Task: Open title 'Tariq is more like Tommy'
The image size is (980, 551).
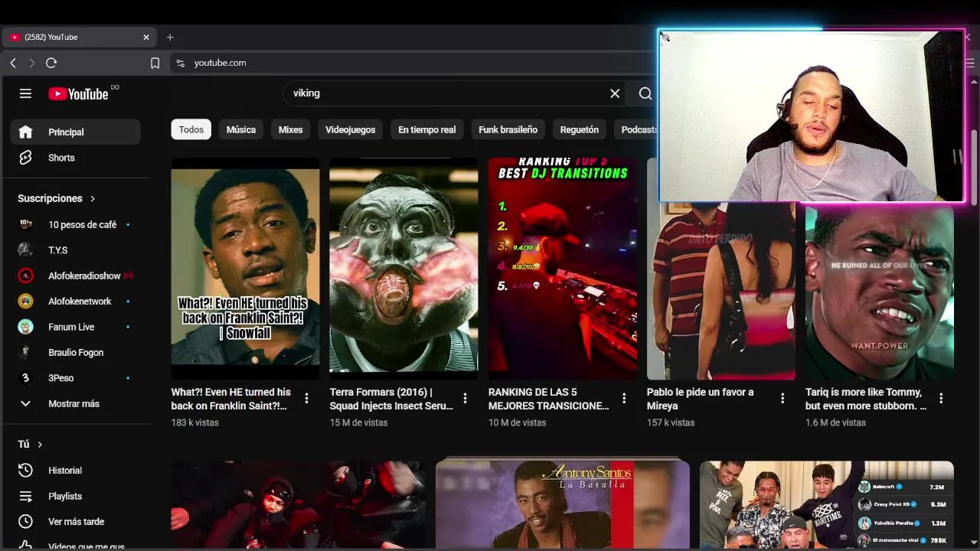Action: (x=866, y=399)
